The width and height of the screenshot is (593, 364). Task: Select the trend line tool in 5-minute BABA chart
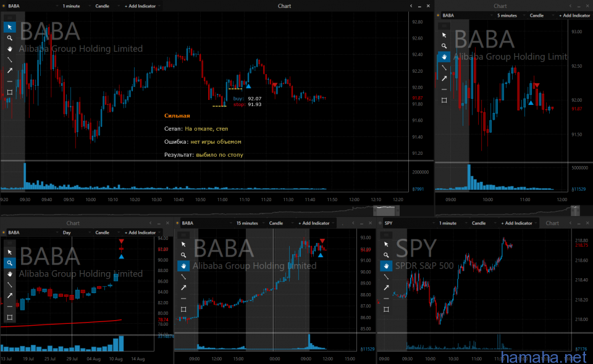[444, 67]
